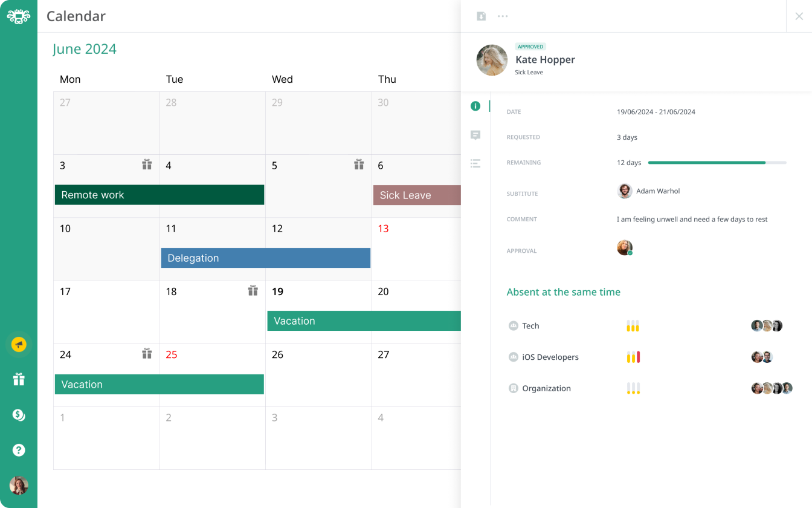Open the more options ellipsis menu

pos(503,16)
